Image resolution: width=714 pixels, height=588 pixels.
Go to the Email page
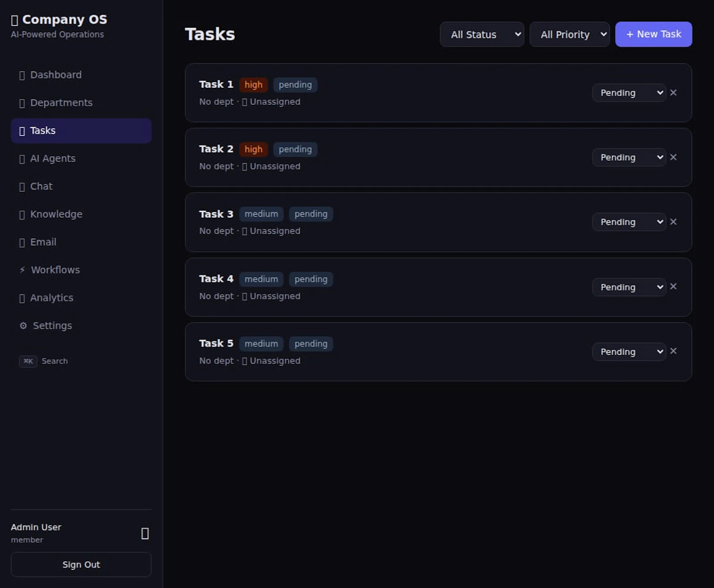pos(81,242)
